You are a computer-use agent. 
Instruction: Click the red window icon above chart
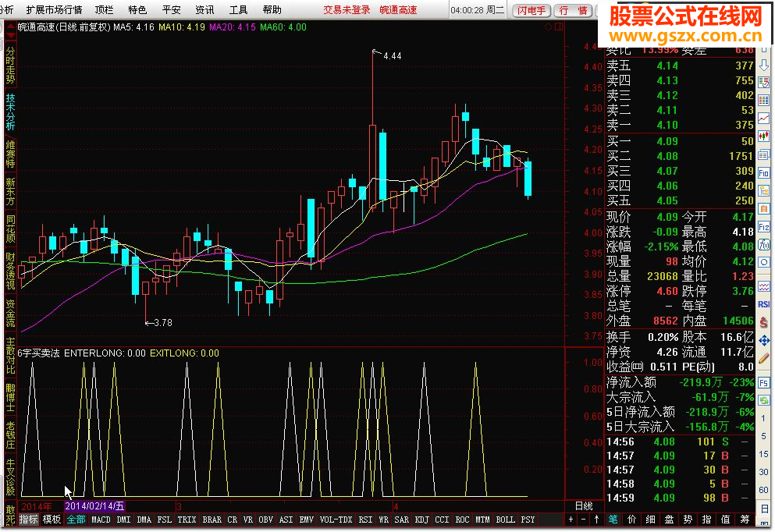[x=559, y=27]
